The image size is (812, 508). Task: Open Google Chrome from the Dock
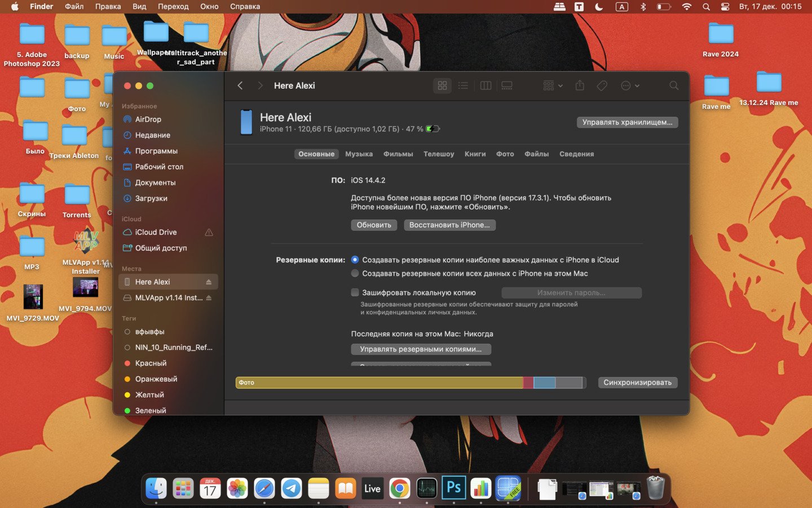(399, 488)
